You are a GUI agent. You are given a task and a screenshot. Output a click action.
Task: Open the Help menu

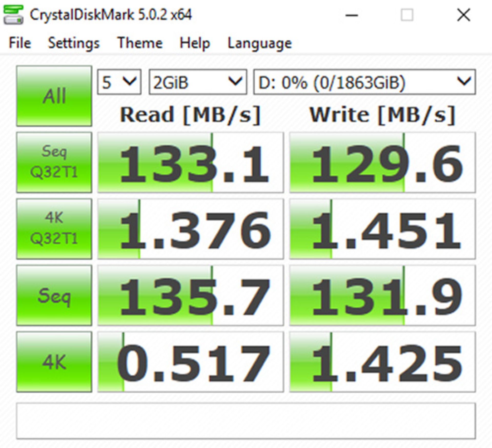(x=195, y=43)
